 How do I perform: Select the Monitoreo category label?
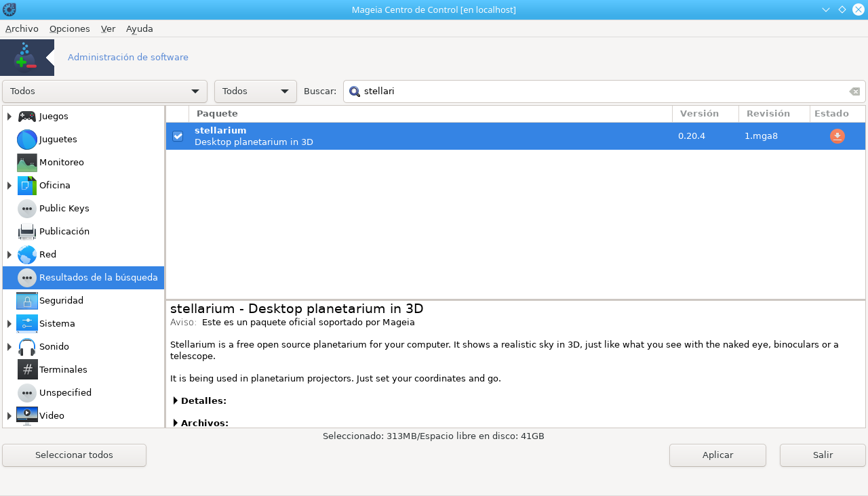[x=62, y=163]
